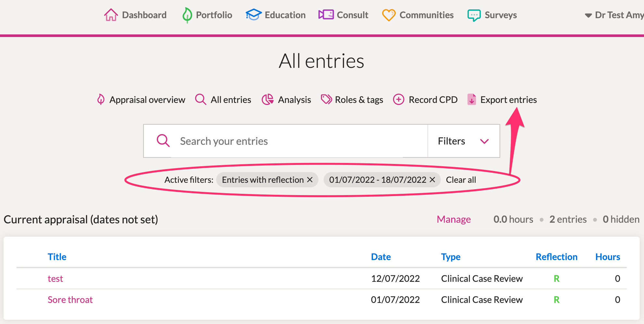Click the Roles & tags icon

(326, 99)
